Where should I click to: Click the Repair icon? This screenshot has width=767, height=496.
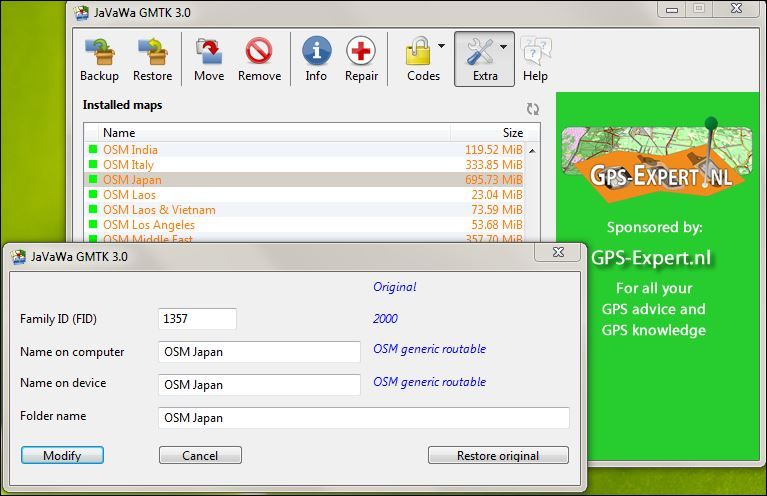[x=361, y=59]
